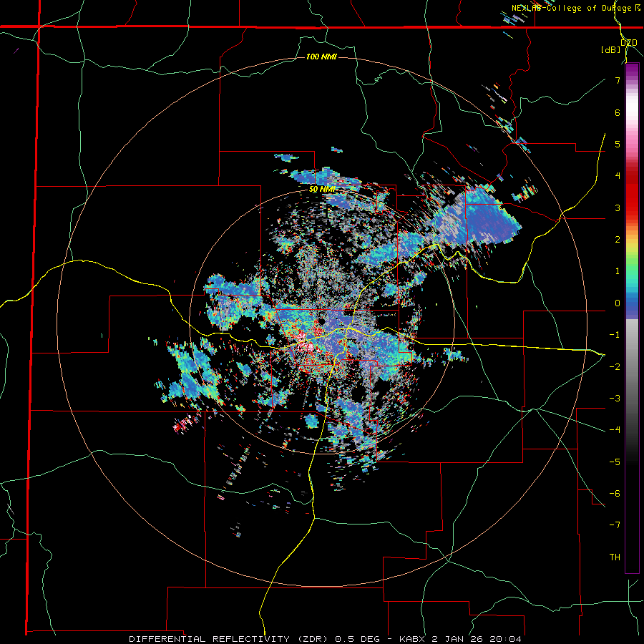
Task: Click the 5 value on color scale
Action: (x=618, y=144)
